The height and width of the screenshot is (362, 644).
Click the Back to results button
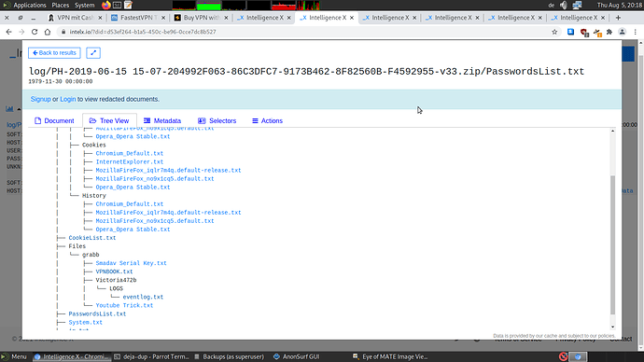54,53
